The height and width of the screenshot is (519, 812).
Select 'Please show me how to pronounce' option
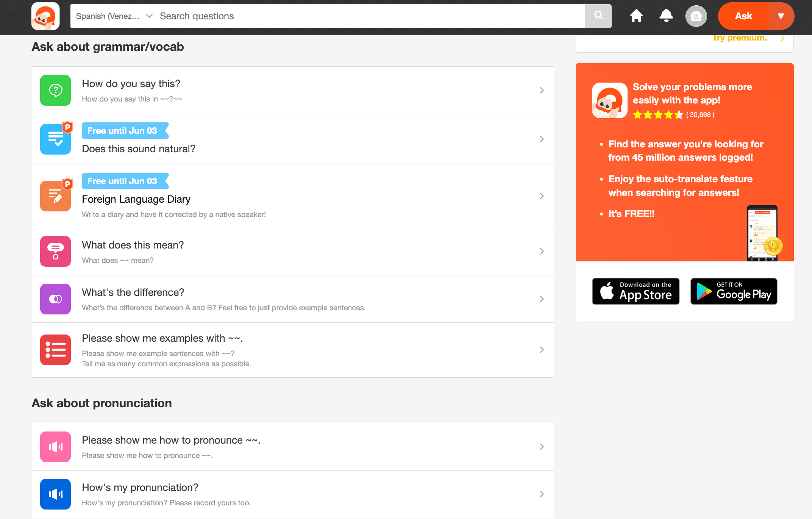click(171, 440)
